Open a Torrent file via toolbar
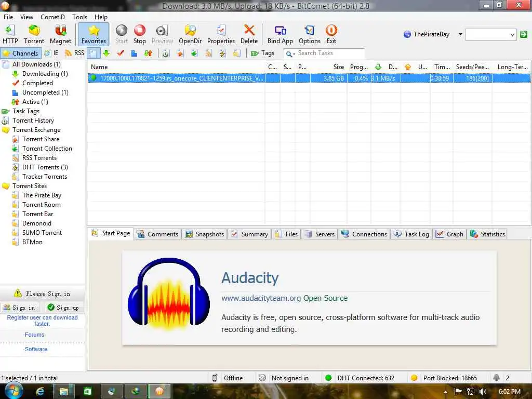The image size is (532, 399). [x=34, y=34]
